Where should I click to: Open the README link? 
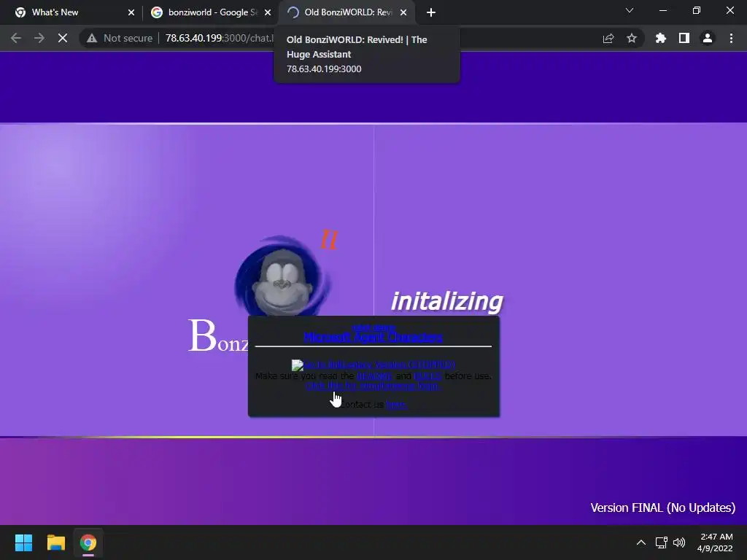[374, 376]
